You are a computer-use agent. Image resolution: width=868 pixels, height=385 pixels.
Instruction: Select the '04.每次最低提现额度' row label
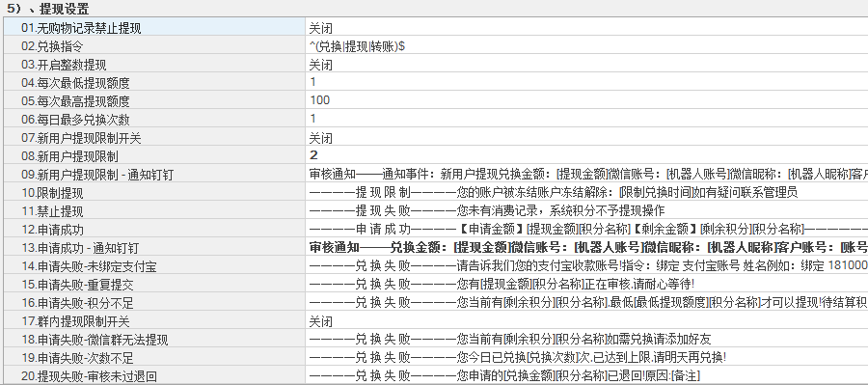coord(75,83)
